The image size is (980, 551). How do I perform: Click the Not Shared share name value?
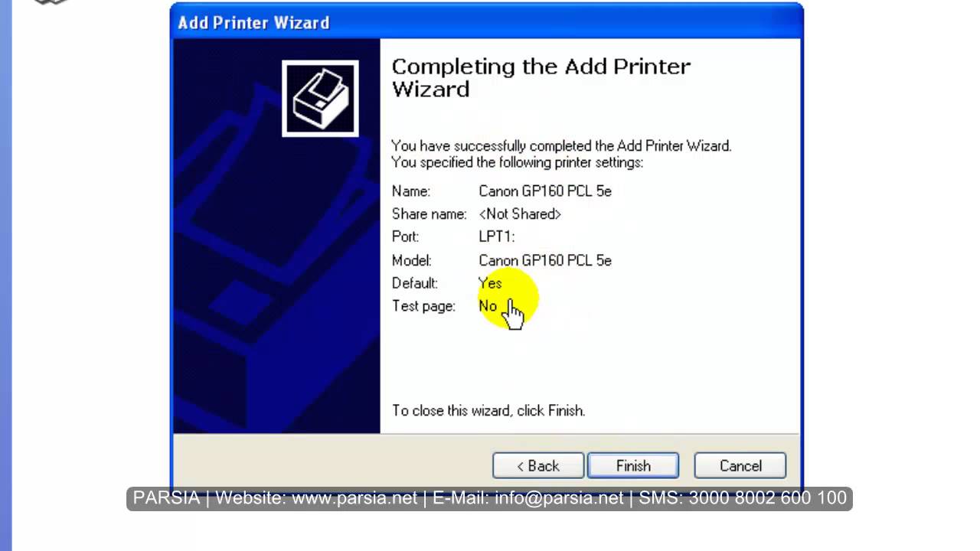coord(520,214)
